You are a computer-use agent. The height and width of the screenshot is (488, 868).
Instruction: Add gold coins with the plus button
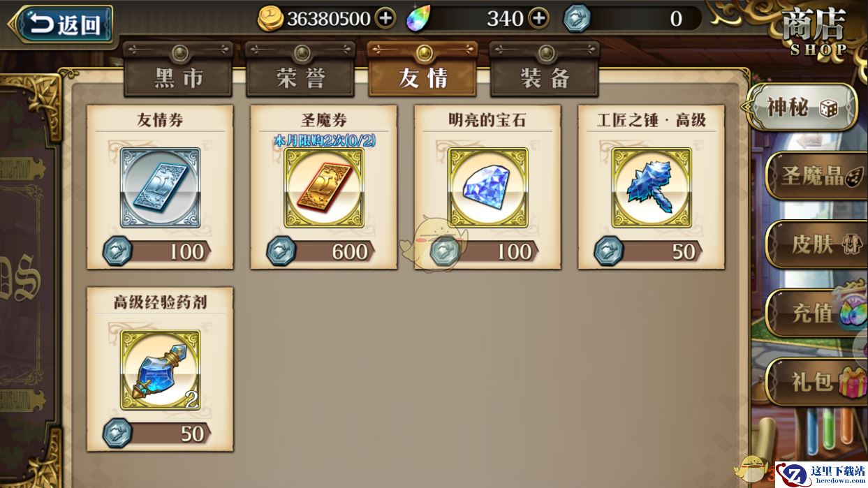coord(385,18)
